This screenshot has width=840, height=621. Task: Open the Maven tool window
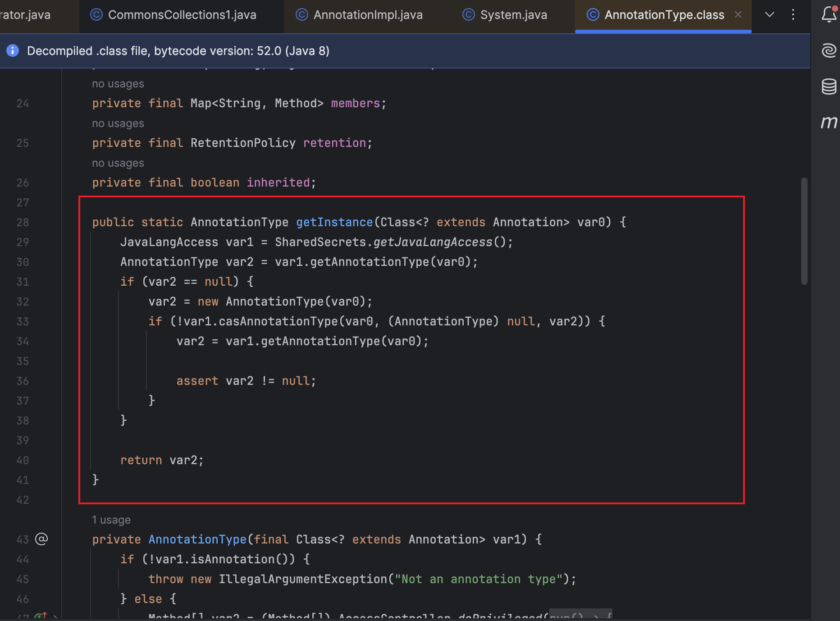tap(829, 122)
